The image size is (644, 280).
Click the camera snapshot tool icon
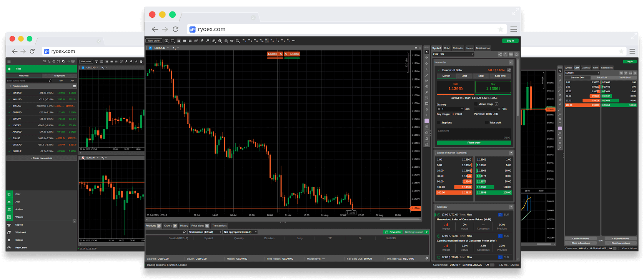[x=427, y=133]
